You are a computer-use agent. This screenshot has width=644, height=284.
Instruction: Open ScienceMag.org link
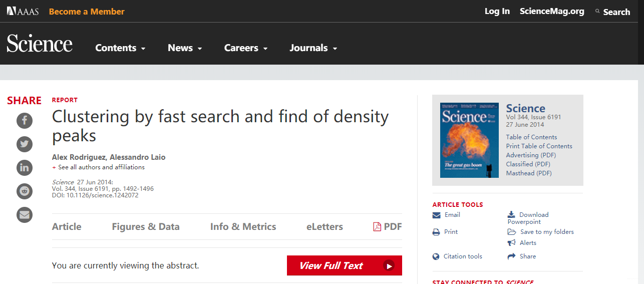552,12
